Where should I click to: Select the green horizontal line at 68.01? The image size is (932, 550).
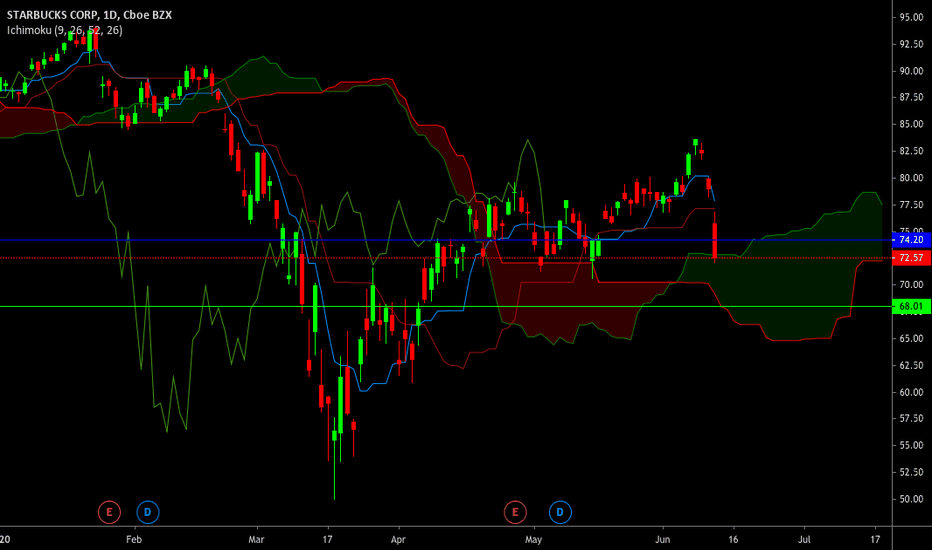(x=446, y=306)
